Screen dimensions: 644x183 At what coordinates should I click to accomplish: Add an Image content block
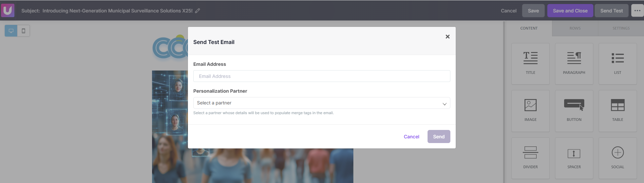(x=530, y=111)
